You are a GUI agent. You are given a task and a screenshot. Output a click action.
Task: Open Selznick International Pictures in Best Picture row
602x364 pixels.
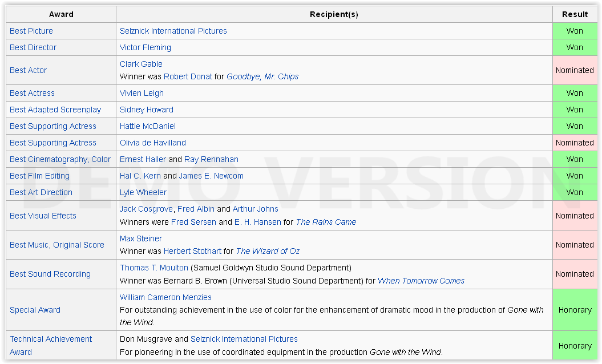173,31
